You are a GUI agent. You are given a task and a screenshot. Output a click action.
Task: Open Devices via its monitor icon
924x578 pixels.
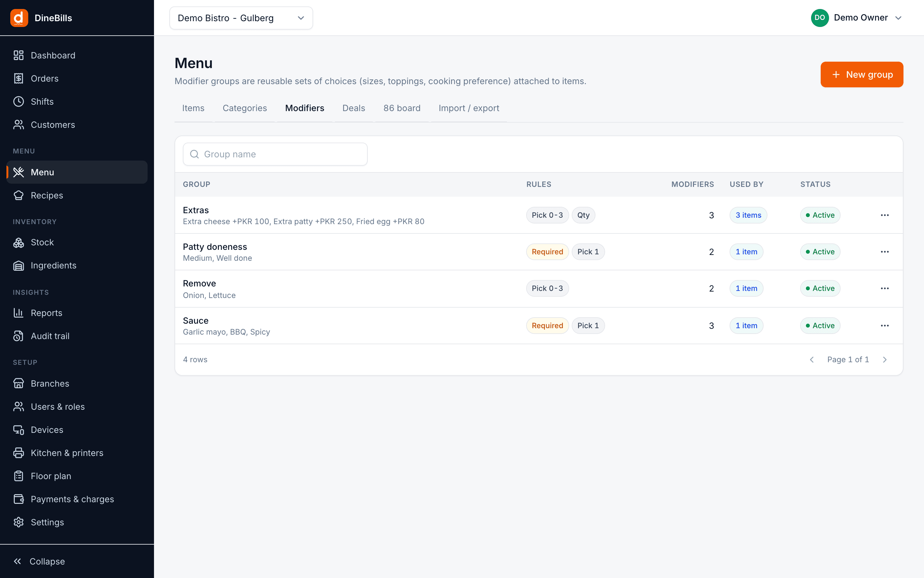click(19, 430)
